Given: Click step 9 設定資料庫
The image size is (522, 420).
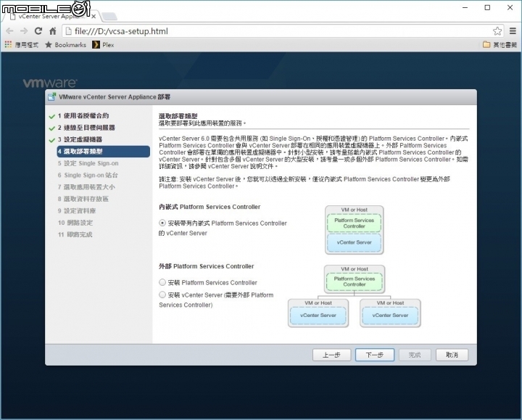Looking at the screenshot, I should click(x=77, y=211).
